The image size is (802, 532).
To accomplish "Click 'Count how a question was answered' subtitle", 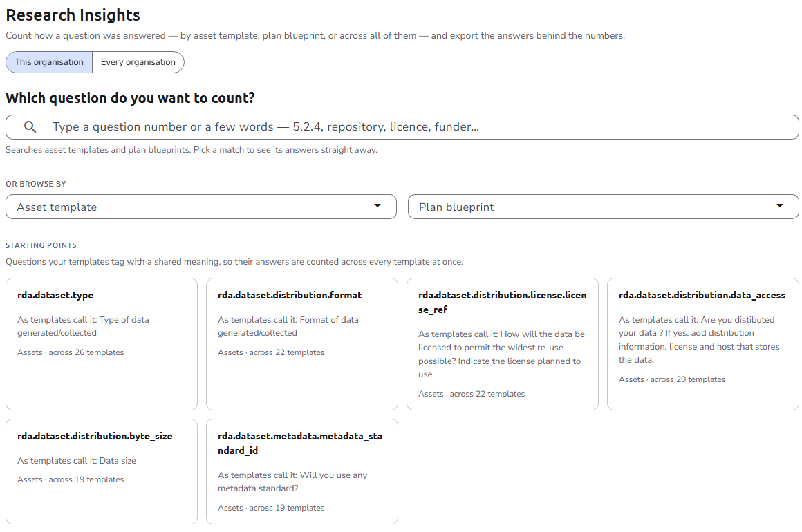I will click(x=315, y=36).
